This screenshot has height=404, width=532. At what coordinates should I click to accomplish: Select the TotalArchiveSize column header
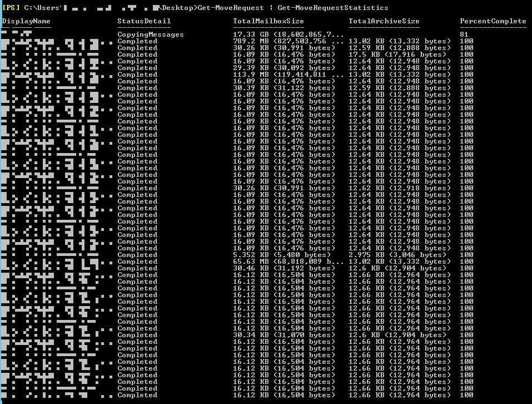pos(384,21)
